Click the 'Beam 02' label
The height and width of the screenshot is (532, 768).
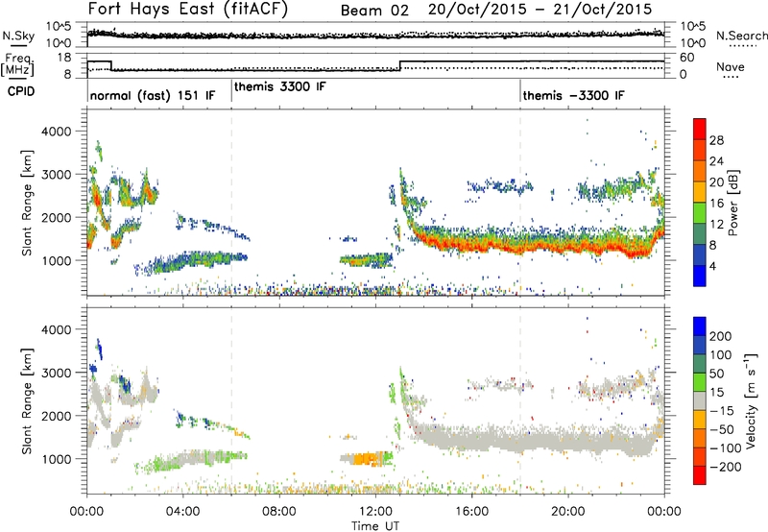[374, 11]
